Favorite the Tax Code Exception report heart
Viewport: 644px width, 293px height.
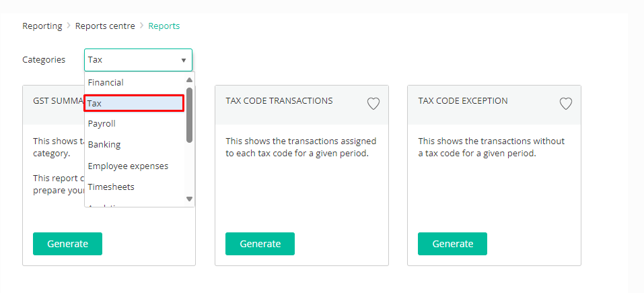565,104
